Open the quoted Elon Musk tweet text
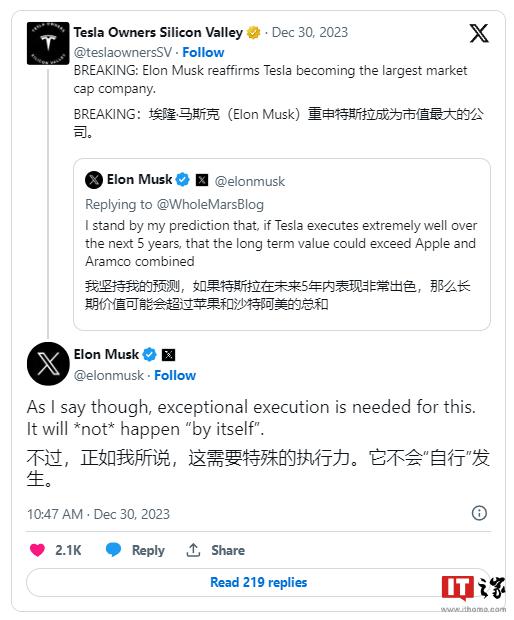This screenshot has width=514, height=620. tap(281, 243)
